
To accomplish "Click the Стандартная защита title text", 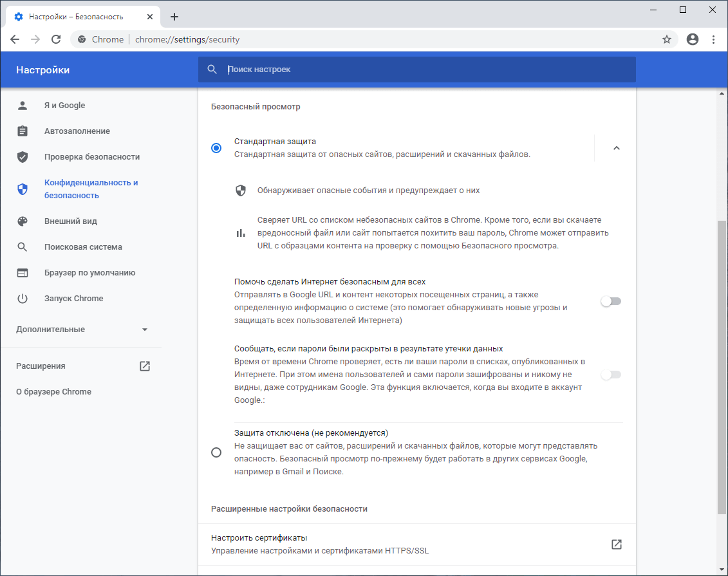I will 275,142.
